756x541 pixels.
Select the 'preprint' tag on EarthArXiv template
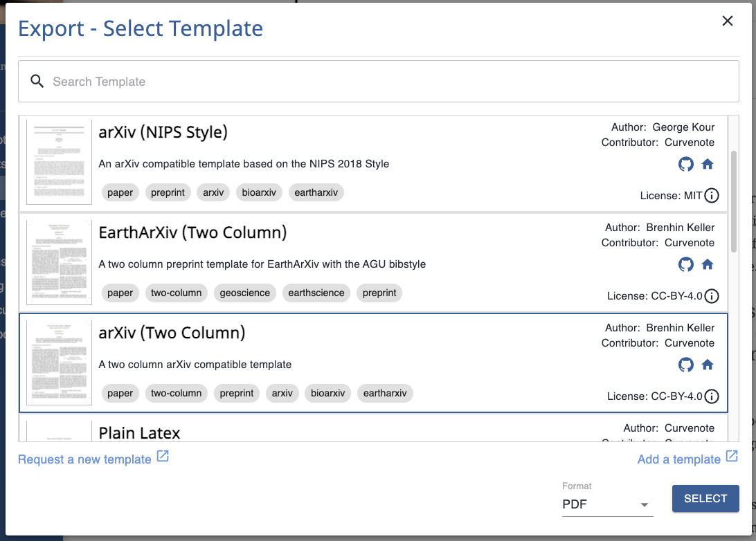tap(379, 293)
